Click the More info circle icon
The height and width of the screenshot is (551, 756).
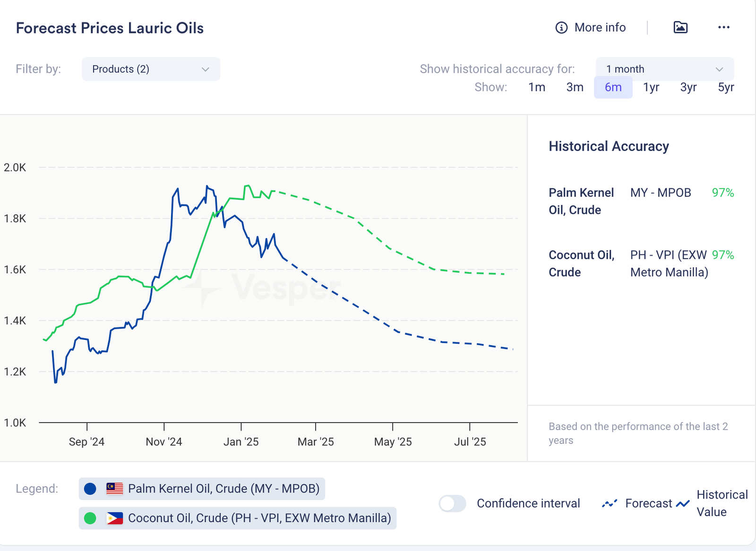(x=561, y=28)
